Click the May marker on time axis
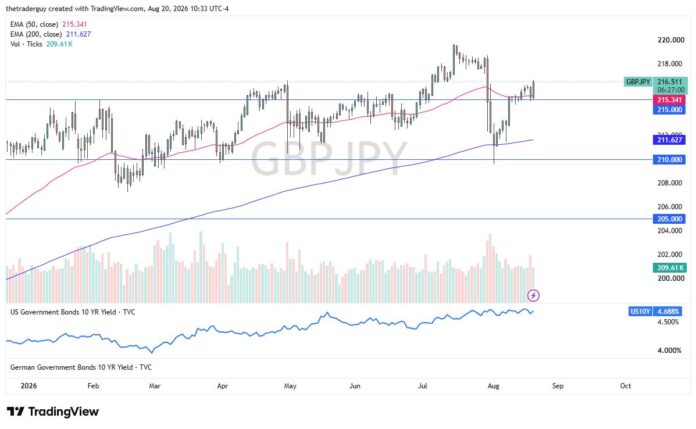This screenshot has height=429, width=696. coord(290,386)
